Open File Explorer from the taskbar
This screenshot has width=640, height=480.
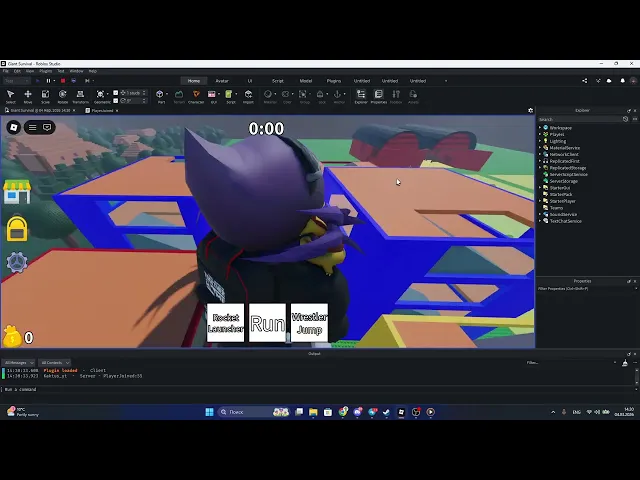pos(313,412)
